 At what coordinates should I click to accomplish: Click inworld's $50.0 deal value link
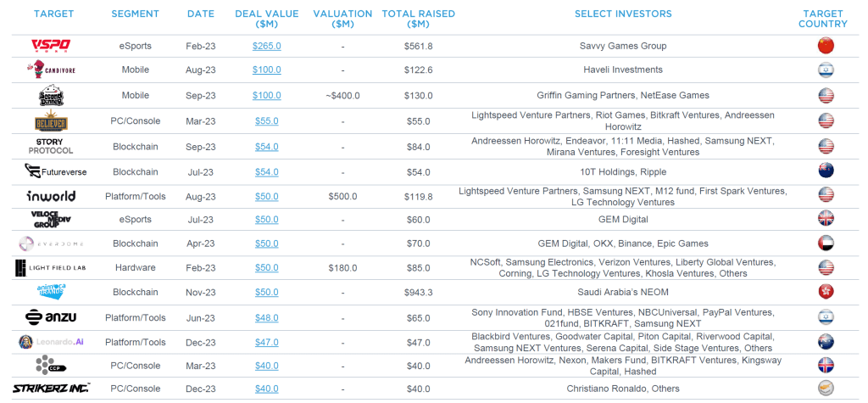coord(267,196)
